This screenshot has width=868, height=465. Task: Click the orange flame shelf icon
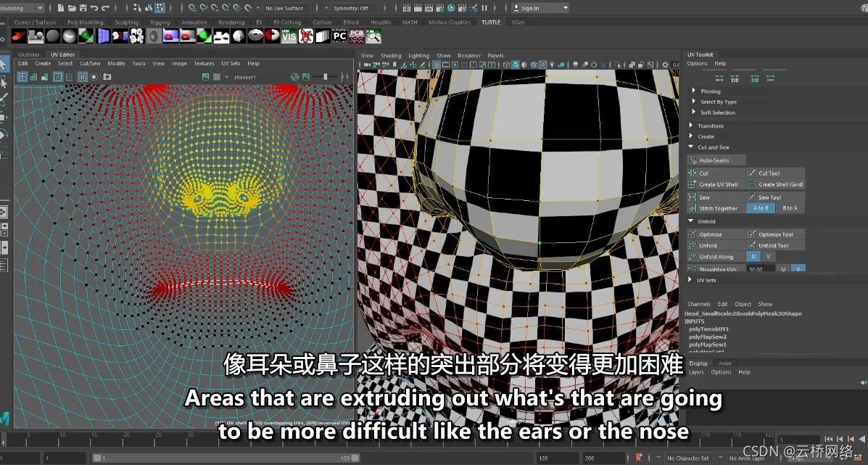click(x=19, y=36)
